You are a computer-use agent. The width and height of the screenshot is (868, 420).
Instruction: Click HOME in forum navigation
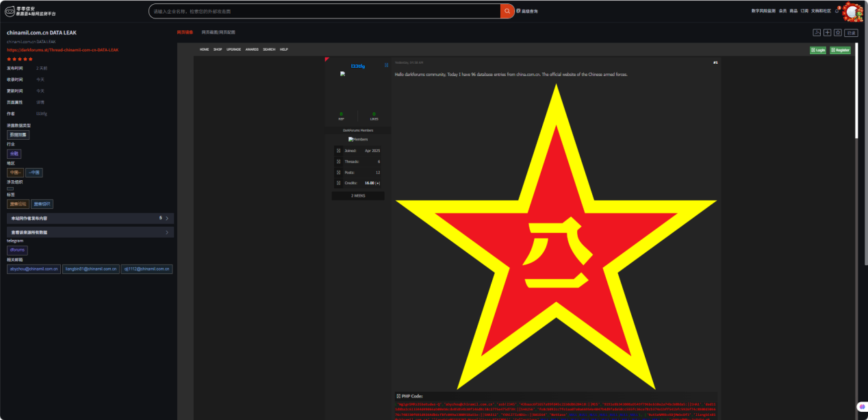(x=204, y=49)
